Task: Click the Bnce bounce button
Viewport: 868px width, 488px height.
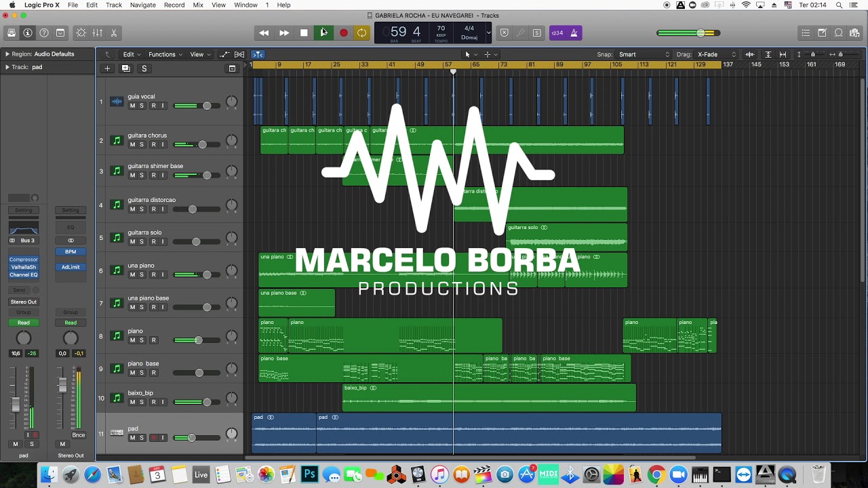Action: pyautogui.click(x=79, y=435)
